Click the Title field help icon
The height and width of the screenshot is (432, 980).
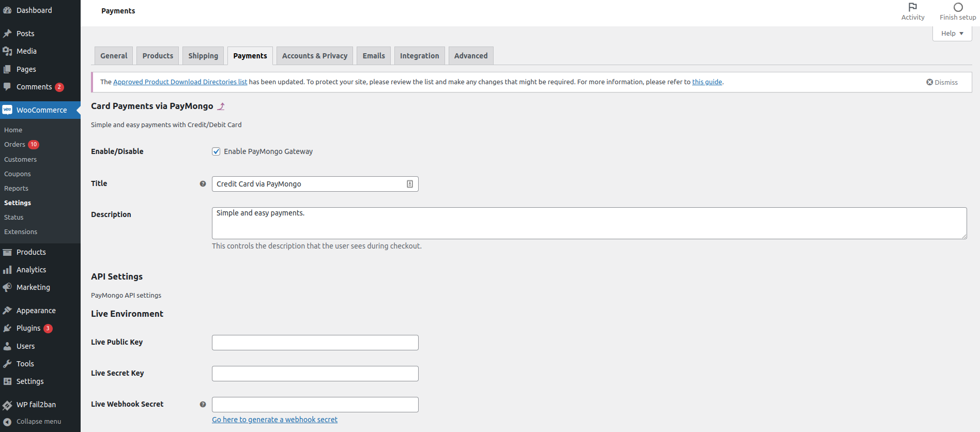pyautogui.click(x=203, y=184)
